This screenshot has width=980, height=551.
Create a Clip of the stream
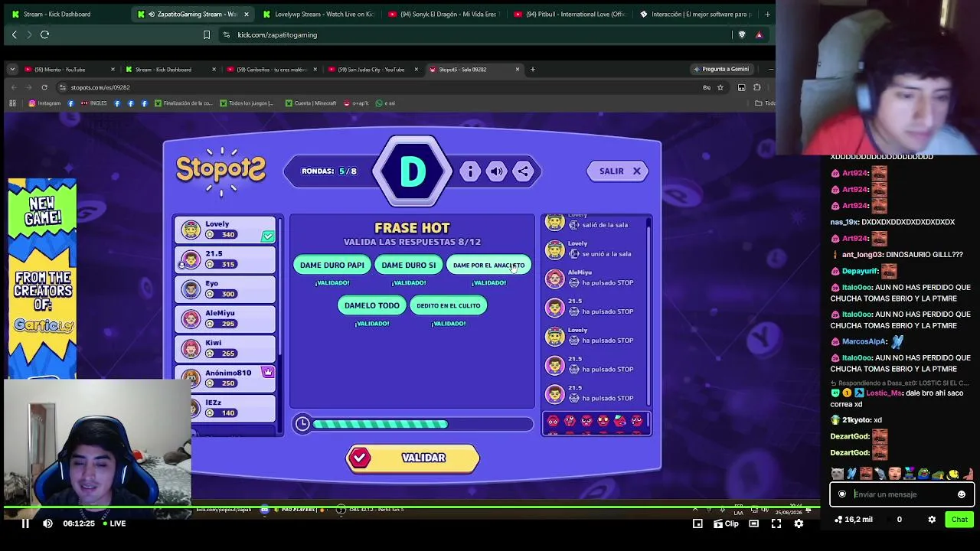click(726, 523)
